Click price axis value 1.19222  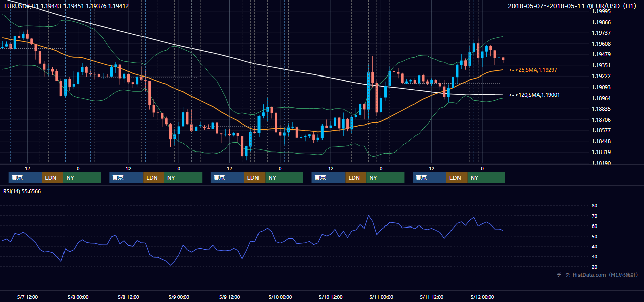pos(601,76)
